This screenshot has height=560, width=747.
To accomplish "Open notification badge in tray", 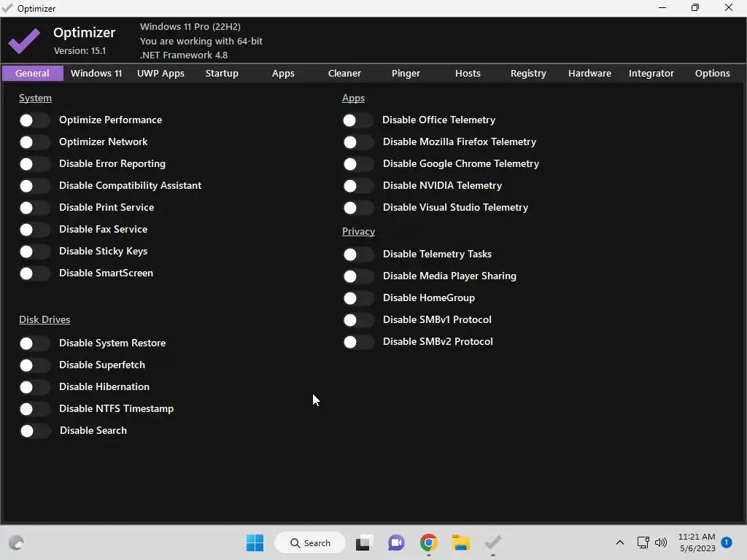I will point(727,542).
